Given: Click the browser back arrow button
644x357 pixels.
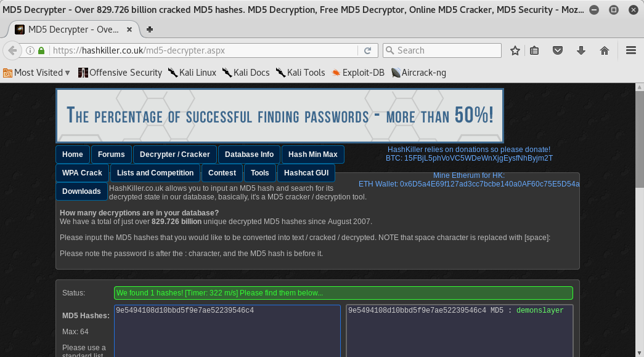Looking at the screenshot, I should (12, 50).
